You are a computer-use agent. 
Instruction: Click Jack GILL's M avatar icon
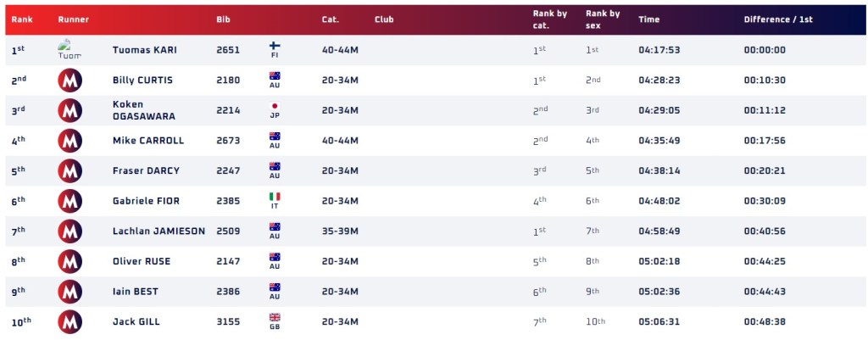coord(70,322)
